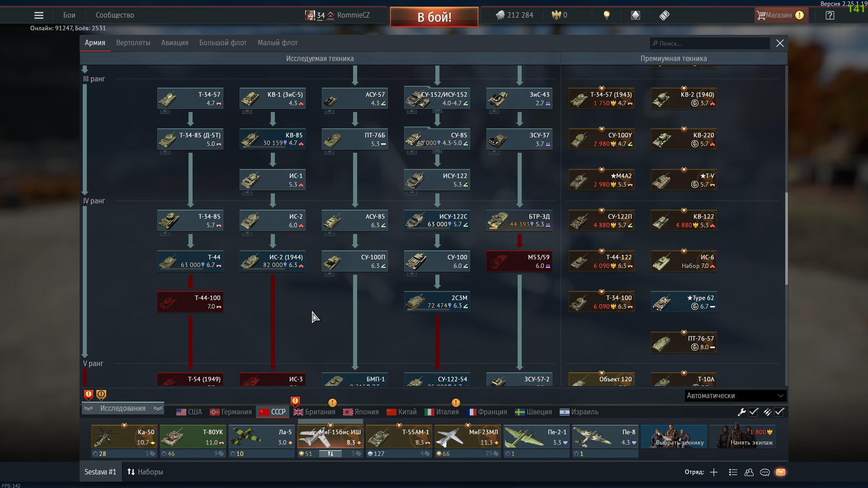Viewport: 868px width, 488px height.
Task: Switch to the Армия tab
Action: tap(95, 43)
